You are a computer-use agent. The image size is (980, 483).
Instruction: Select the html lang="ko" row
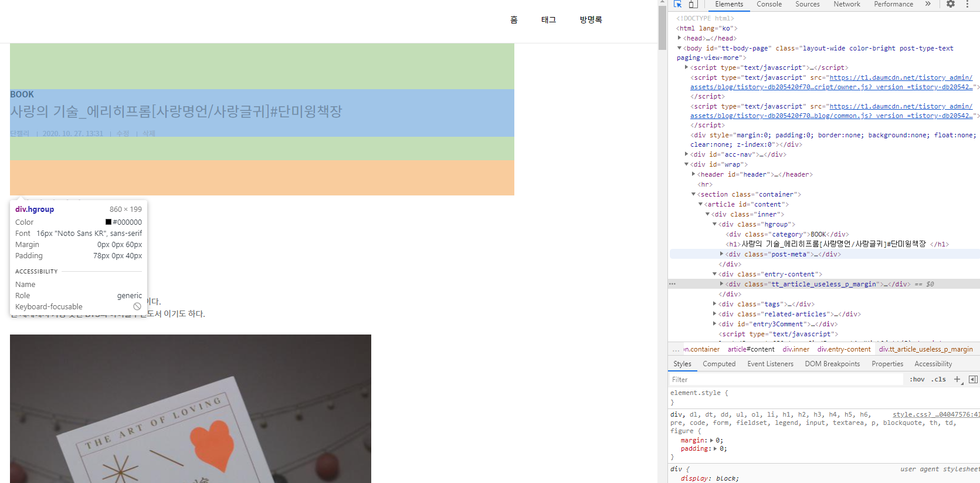(x=707, y=28)
